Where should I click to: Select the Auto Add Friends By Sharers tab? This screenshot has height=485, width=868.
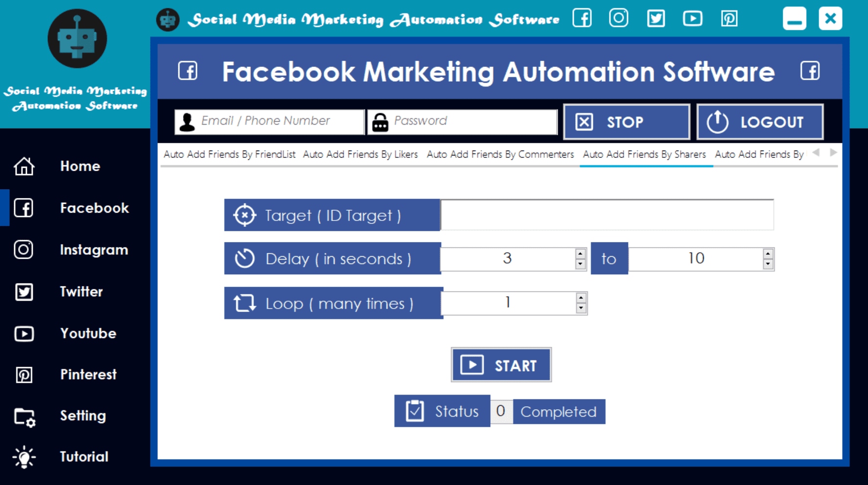tap(644, 154)
